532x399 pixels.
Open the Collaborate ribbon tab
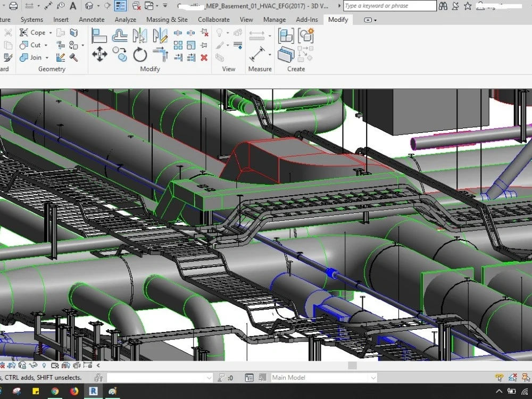214,20
